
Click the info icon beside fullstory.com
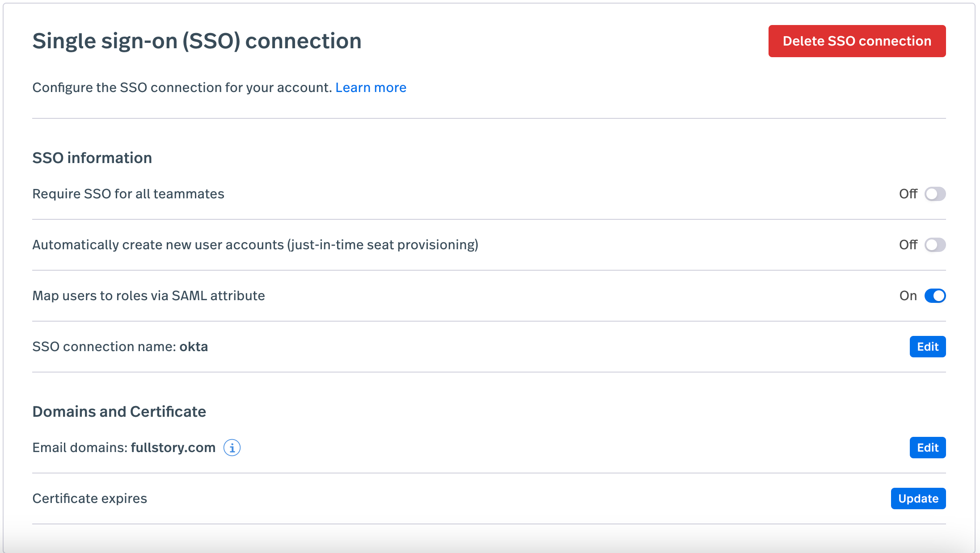coord(232,448)
